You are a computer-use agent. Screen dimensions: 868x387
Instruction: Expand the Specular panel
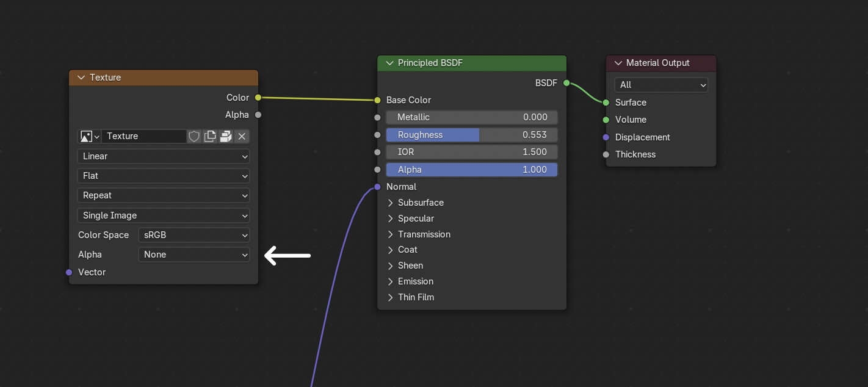pyautogui.click(x=391, y=219)
